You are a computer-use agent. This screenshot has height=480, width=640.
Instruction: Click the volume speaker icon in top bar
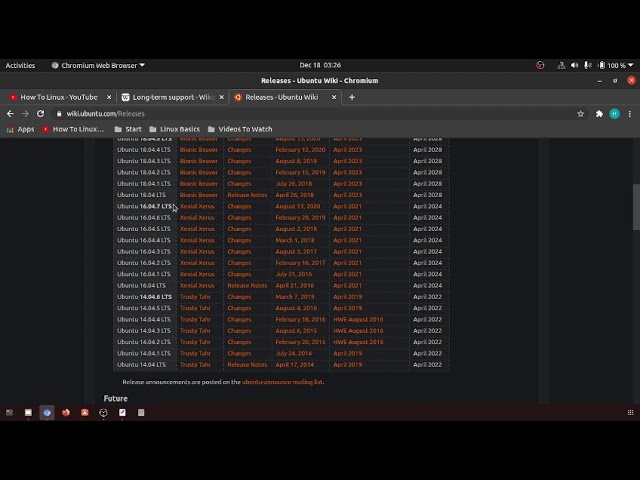(x=575, y=65)
